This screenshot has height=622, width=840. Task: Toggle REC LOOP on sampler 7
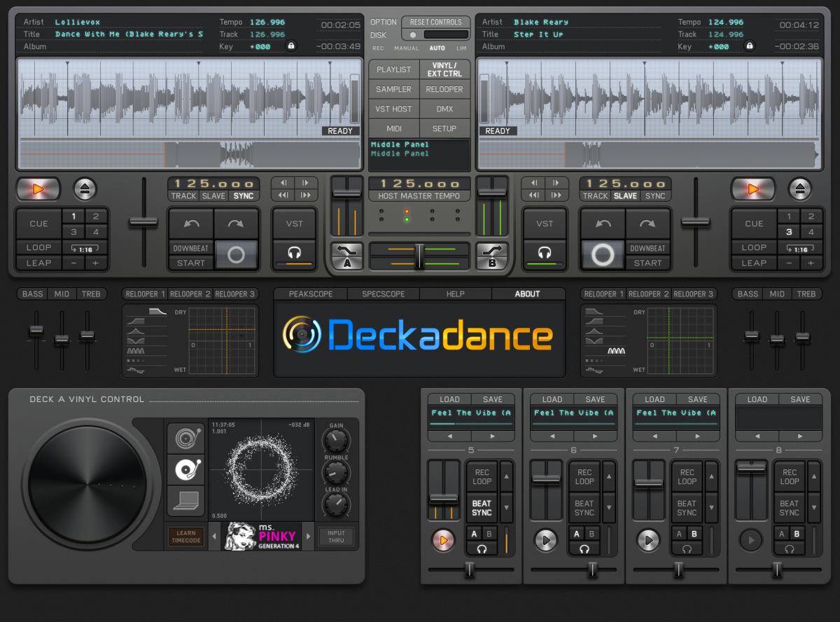687,476
